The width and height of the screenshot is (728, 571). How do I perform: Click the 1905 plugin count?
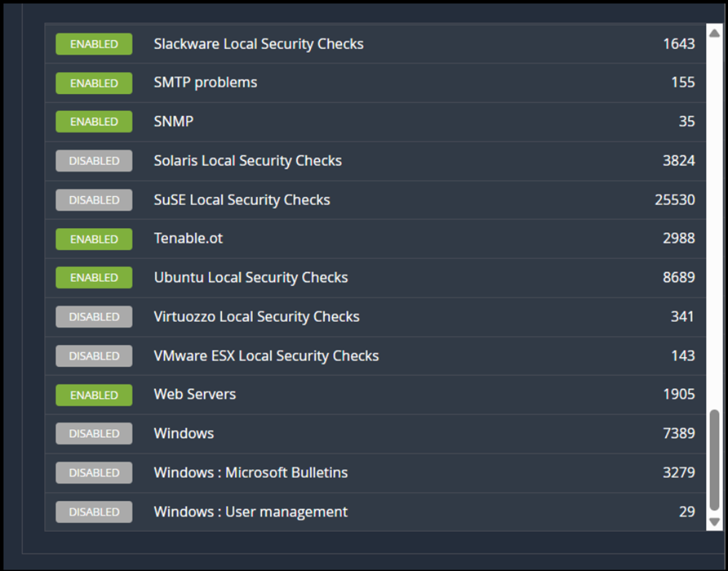[x=679, y=394]
